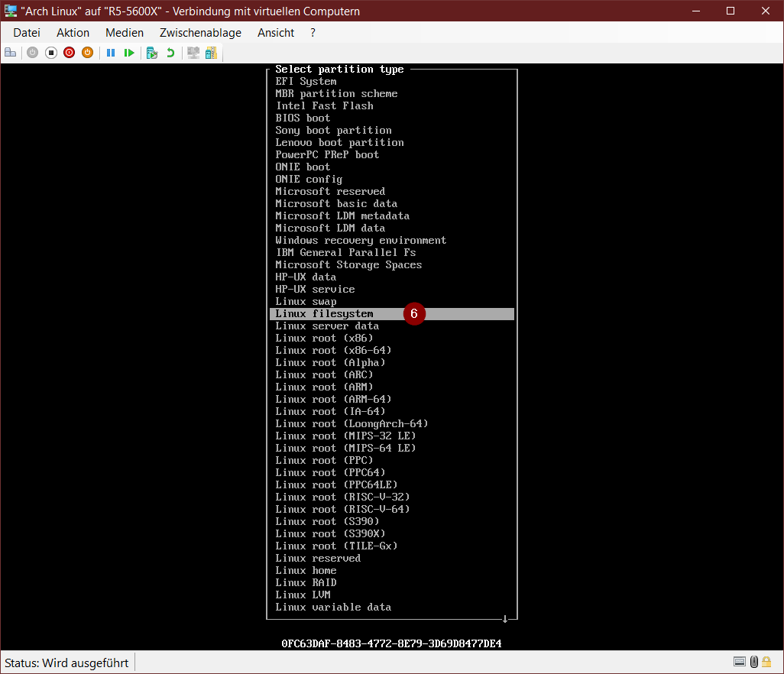Select 'IBM General Parallel Fs' entry
The image size is (784, 674).
click(345, 252)
